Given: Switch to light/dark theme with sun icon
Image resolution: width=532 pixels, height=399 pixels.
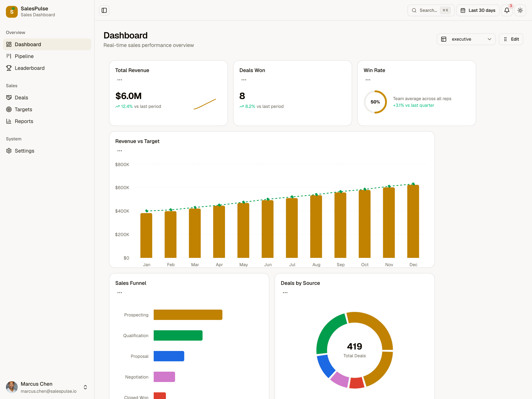Looking at the screenshot, I should [x=520, y=10].
